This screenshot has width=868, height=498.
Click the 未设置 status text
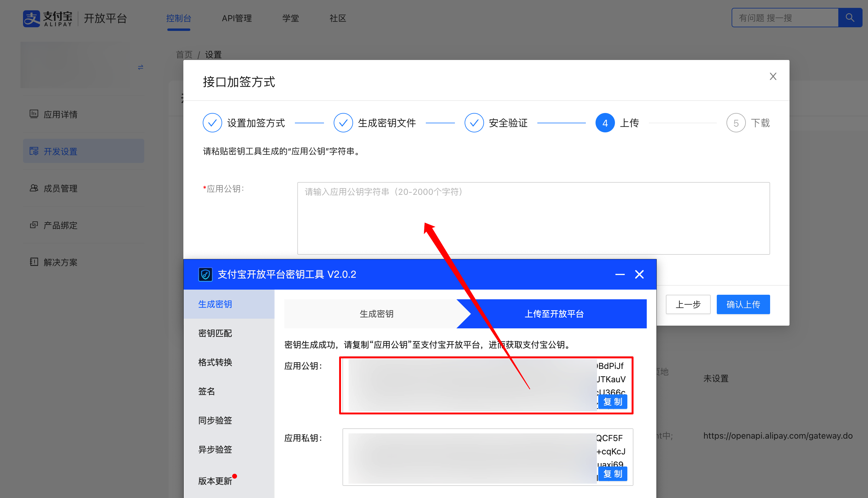(716, 378)
